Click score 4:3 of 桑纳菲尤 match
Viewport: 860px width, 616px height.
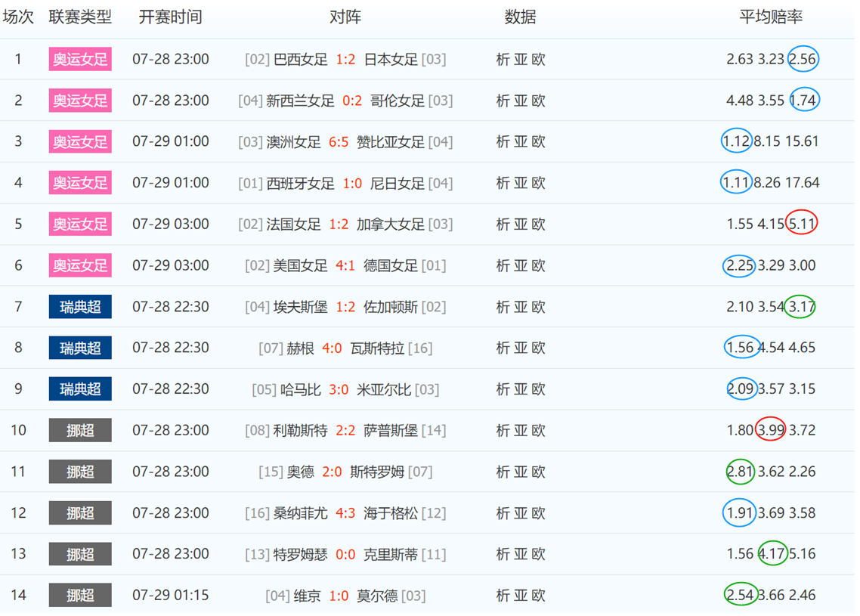(x=345, y=513)
